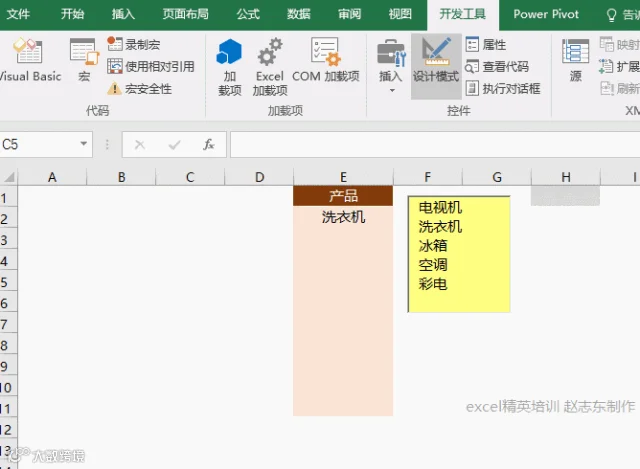Toggle 使用相对引用 relative references
Image resolution: width=640 pixels, height=469 pixels.
pos(151,66)
